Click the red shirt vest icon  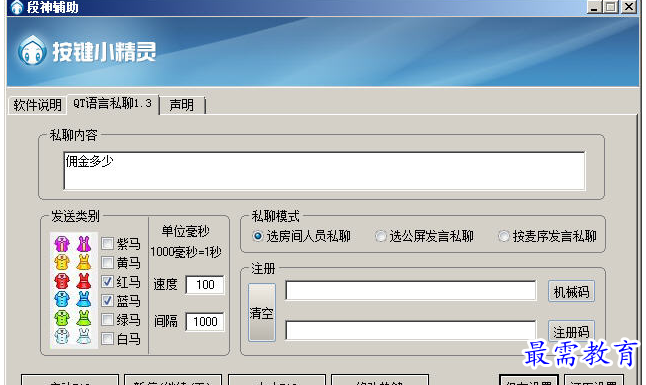62,281
